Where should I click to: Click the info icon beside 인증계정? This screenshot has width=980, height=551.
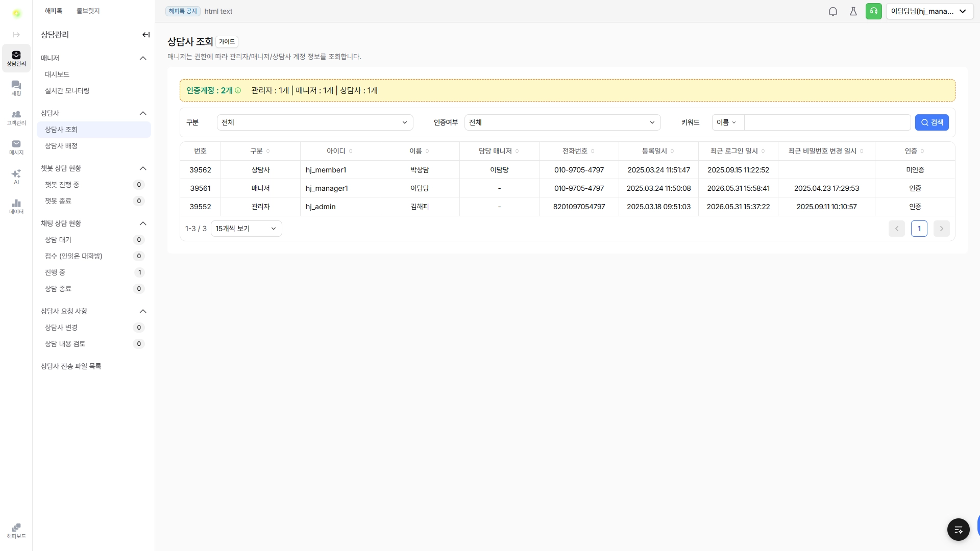click(x=238, y=90)
